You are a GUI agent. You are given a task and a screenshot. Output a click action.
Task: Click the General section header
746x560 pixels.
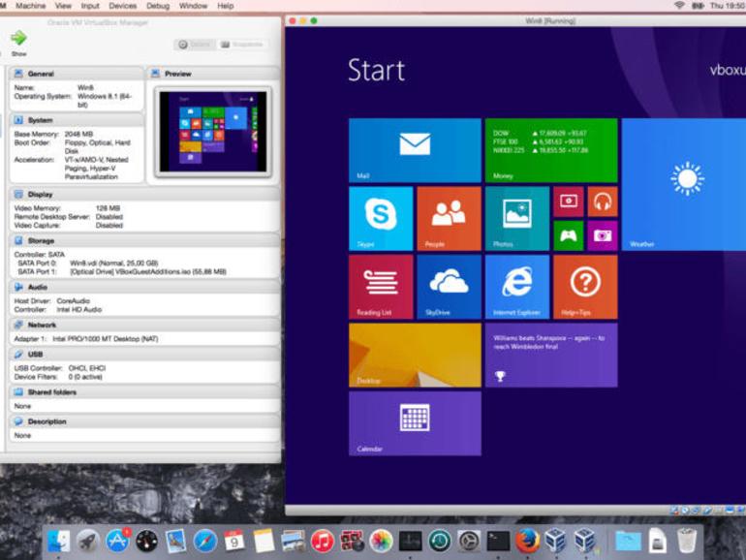click(77, 74)
